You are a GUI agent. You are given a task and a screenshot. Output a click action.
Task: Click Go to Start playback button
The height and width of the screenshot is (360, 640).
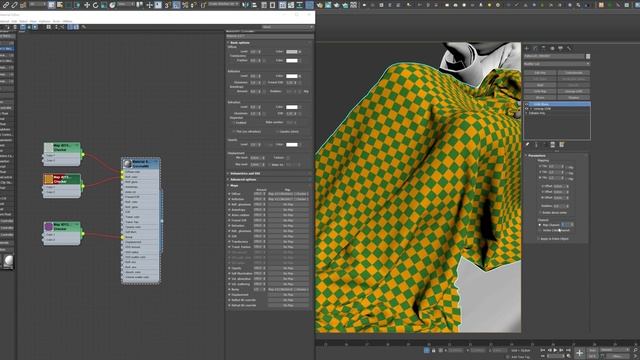[543, 350]
